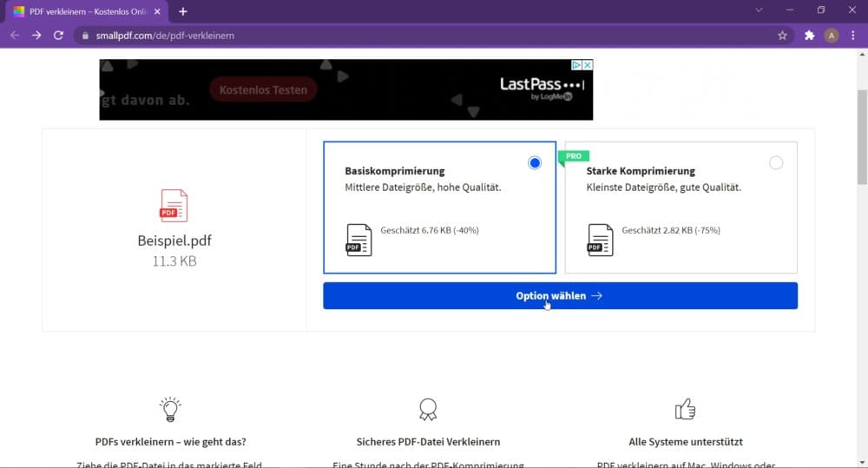
Task: Click heading 'PDFs verkleinern – wie geht das?'
Action: [x=170, y=442]
